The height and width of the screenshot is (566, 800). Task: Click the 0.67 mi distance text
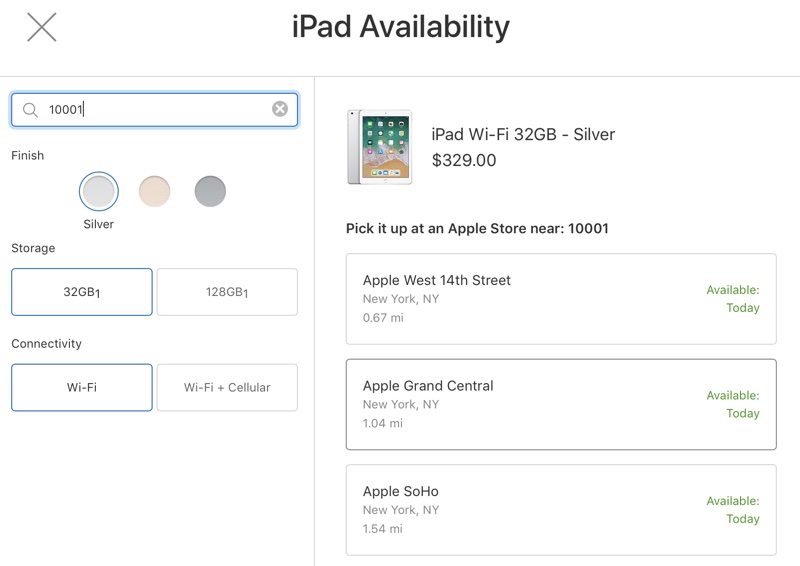point(383,318)
